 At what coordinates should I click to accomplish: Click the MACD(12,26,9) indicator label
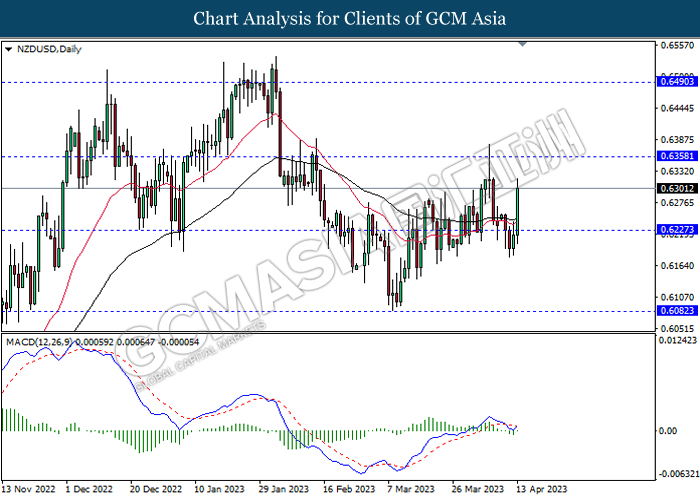(x=40, y=342)
